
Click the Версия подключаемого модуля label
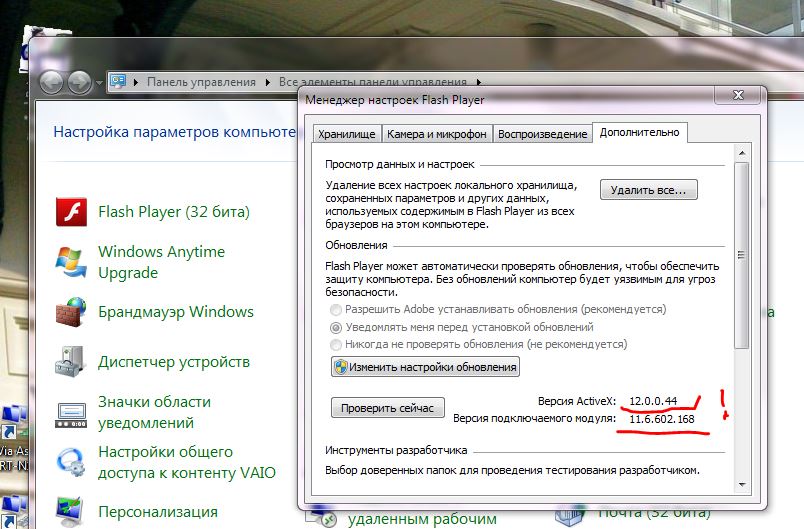(x=534, y=419)
